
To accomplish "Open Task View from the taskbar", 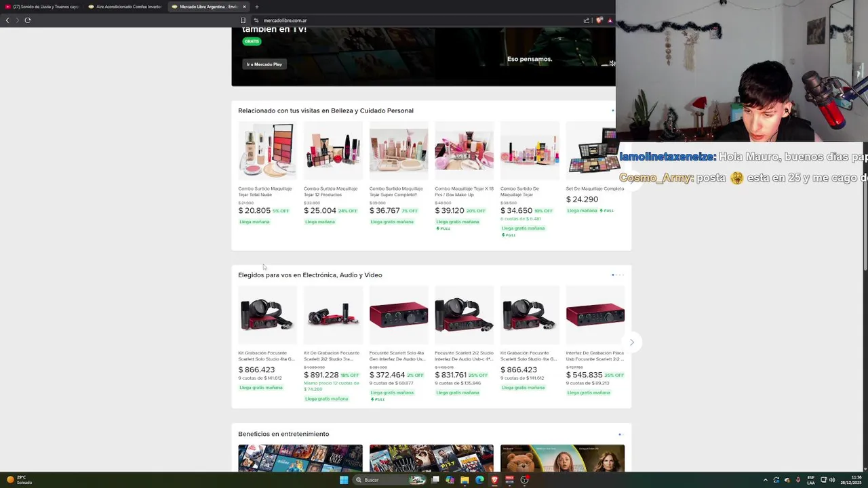I will pos(435,480).
